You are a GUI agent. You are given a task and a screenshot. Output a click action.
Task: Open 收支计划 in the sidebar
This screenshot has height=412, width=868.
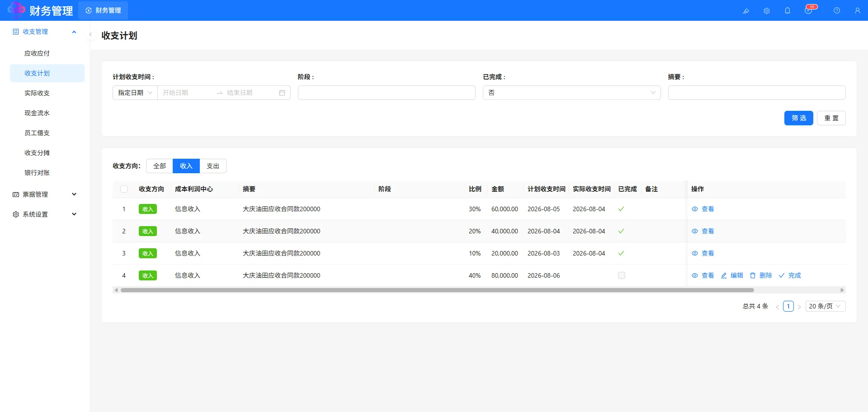[47, 73]
